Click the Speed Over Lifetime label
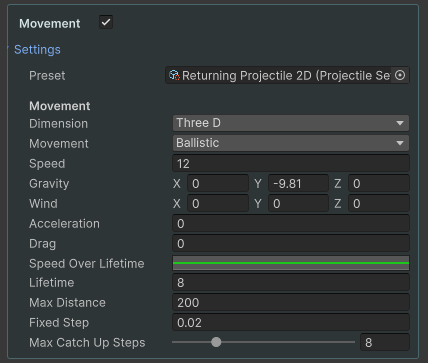 [x=87, y=264]
